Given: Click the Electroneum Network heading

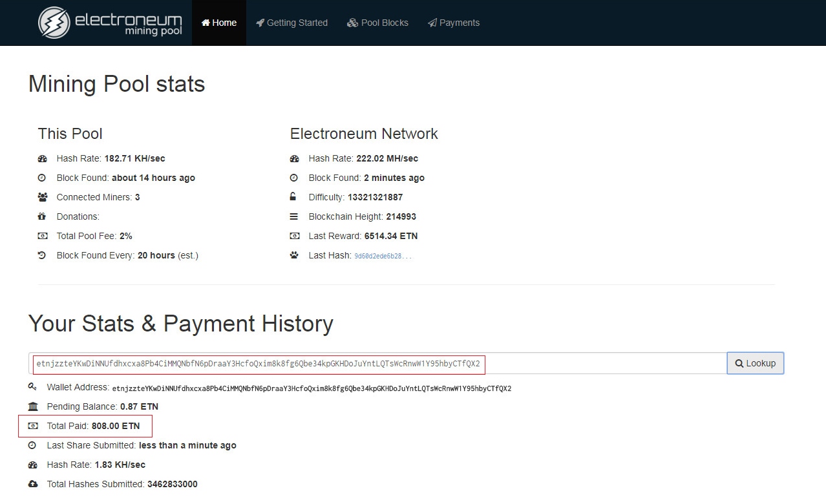Looking at the screenshot, I should [x=364, y=134].
